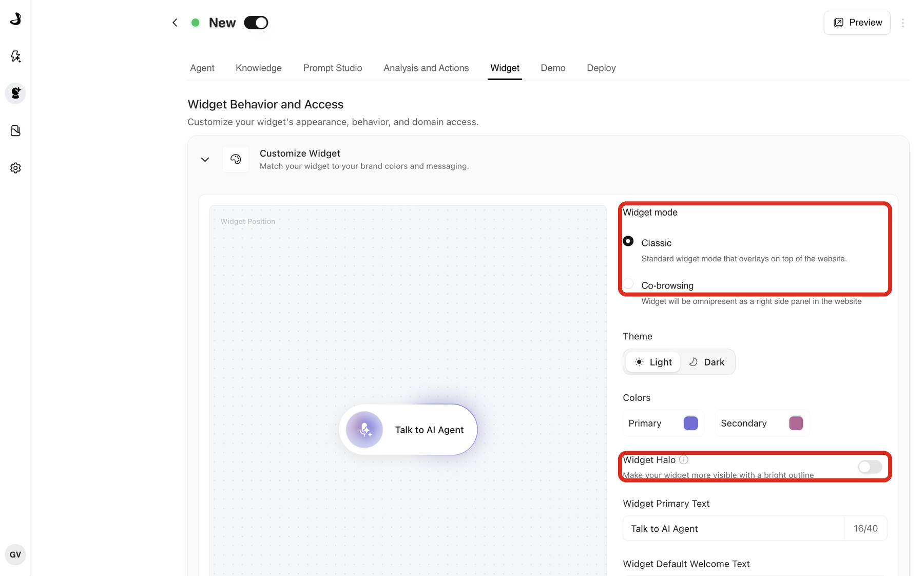This screenshot has width=924, height=576.
Task: Click the Talk to AI Agent widget button
Action: [408, 430]
